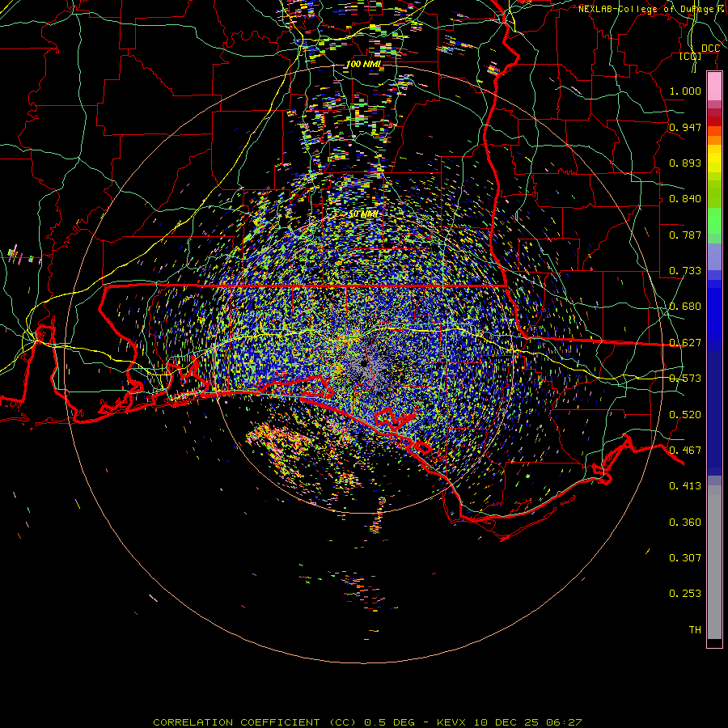Click the NEXLAB-College of DuPage label
Viewport: 728px width, 728px height.
pos(646,9)
